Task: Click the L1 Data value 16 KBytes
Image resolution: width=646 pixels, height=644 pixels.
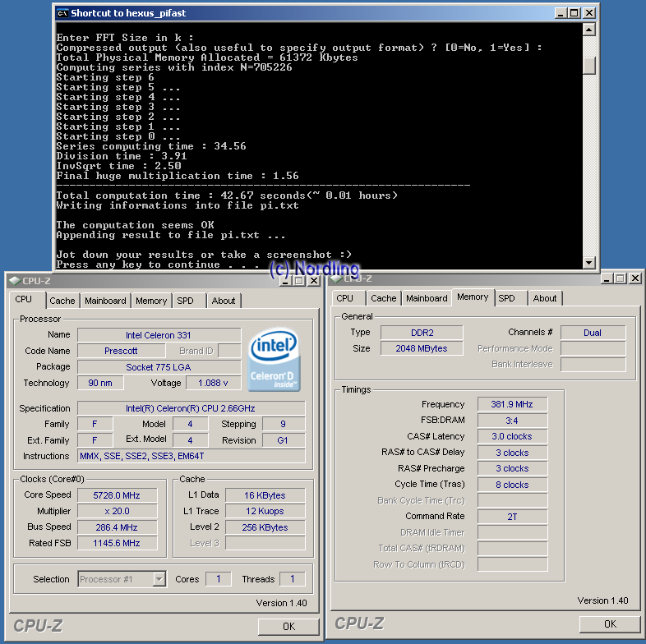Action: coord(265,495)
